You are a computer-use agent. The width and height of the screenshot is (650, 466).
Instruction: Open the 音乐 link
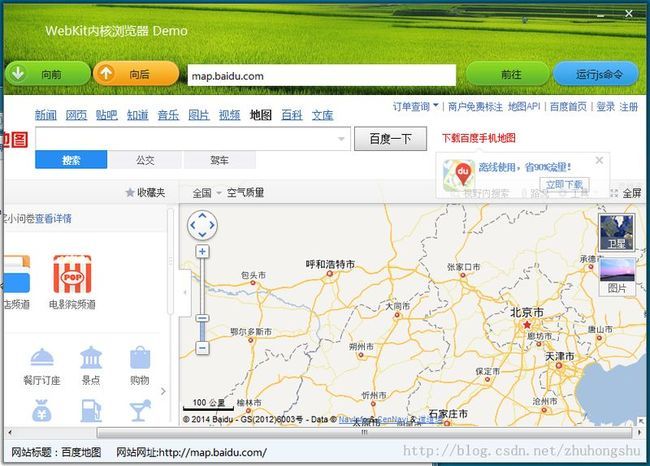pyautogui.click(x=168, y=115)
